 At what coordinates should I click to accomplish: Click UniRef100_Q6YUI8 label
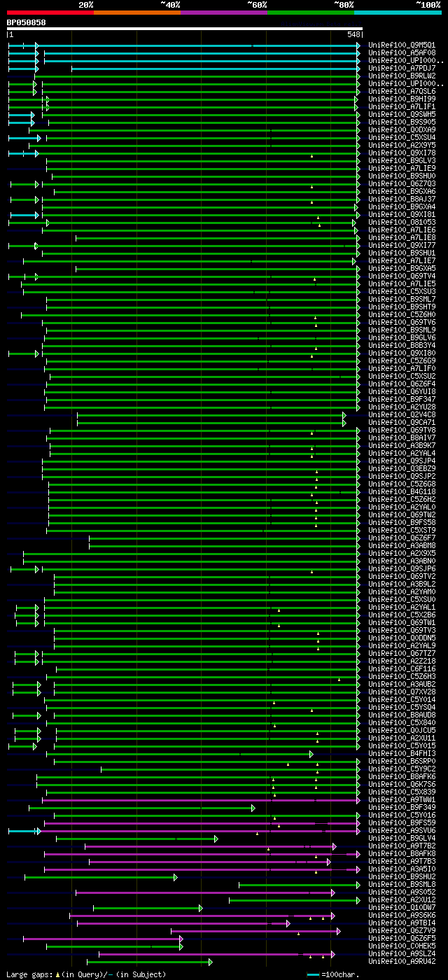403,391
